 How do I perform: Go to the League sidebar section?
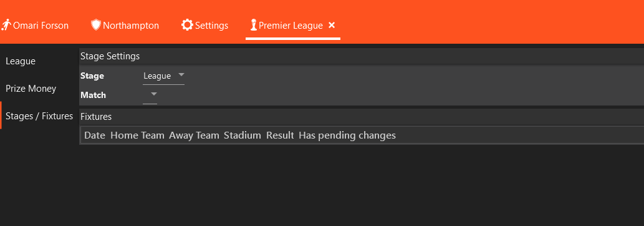[21, 61]
